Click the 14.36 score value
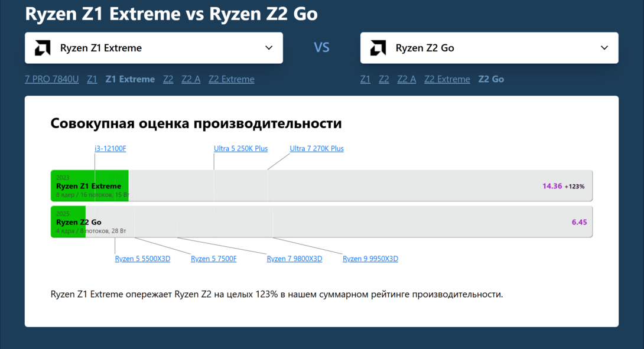The width and height of the screenshot is (644, 349). click(x=552, y=186)
